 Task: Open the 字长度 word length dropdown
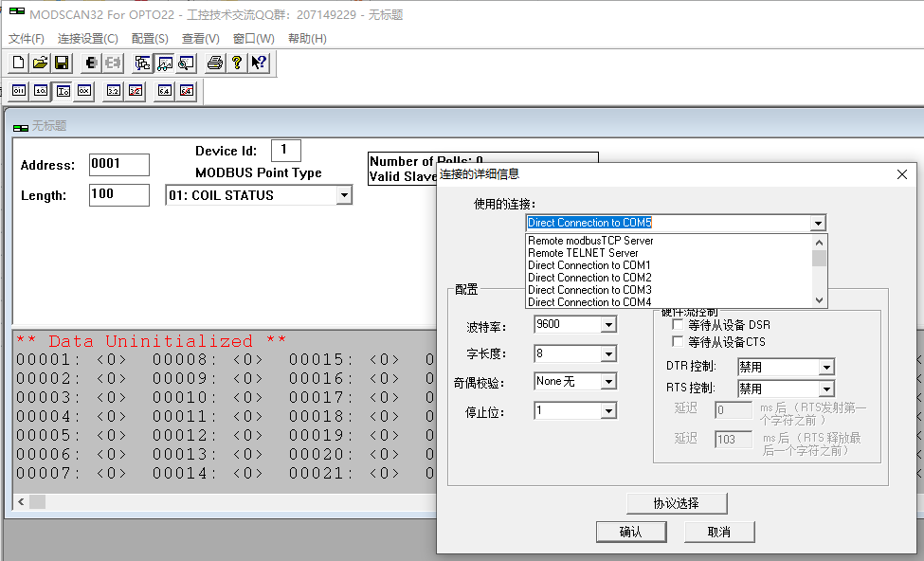(608, 353)
